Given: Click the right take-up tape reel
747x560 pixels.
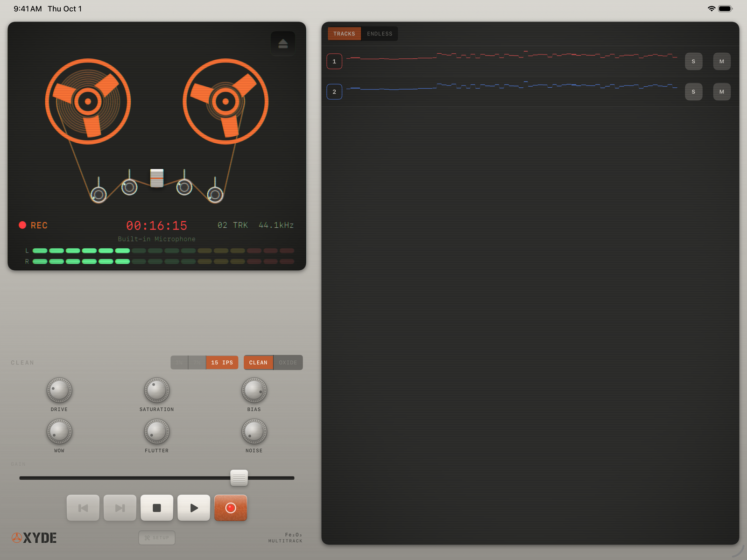Looking at the screenshot, I should click(226, 101).
